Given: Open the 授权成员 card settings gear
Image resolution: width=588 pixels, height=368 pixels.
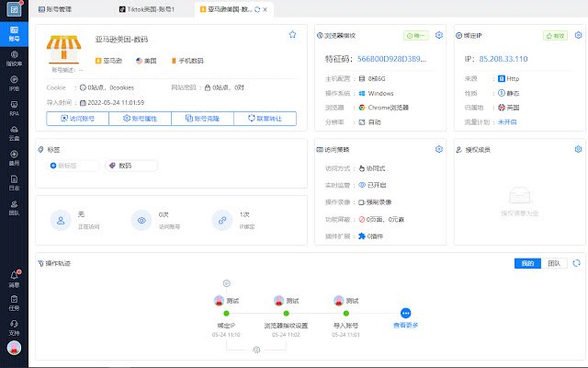Looking at the screenshot, I should [x=578, y=149].
